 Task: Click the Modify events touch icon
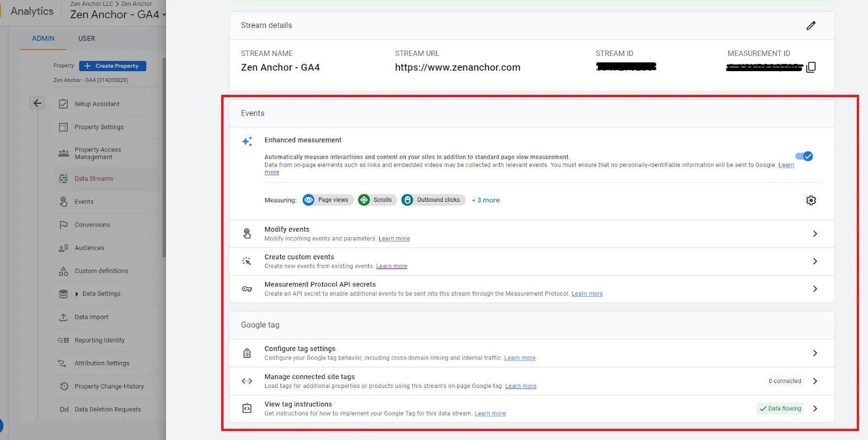247,234
